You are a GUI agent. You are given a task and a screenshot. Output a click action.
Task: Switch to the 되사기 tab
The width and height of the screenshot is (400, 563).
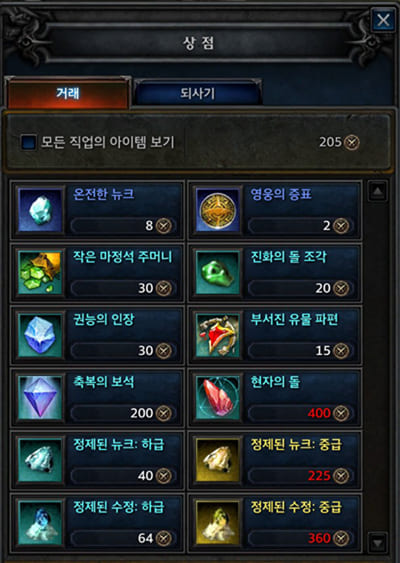[197, 93]
